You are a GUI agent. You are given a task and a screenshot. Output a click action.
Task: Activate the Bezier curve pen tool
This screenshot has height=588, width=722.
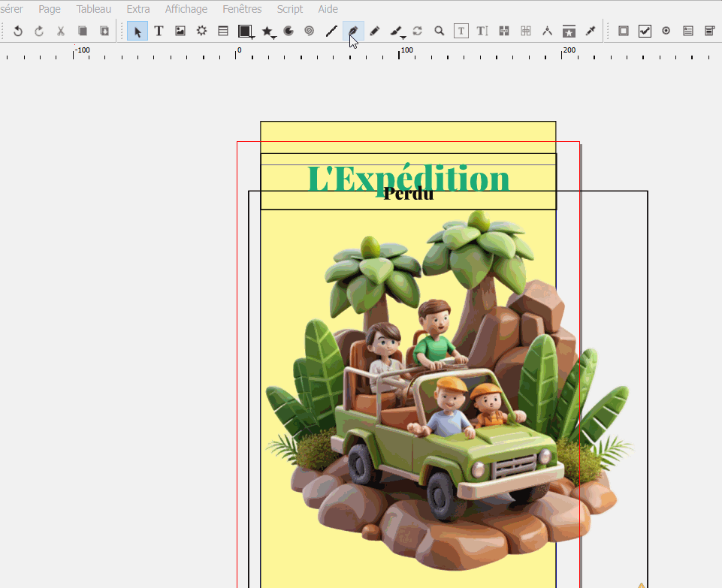353,31
